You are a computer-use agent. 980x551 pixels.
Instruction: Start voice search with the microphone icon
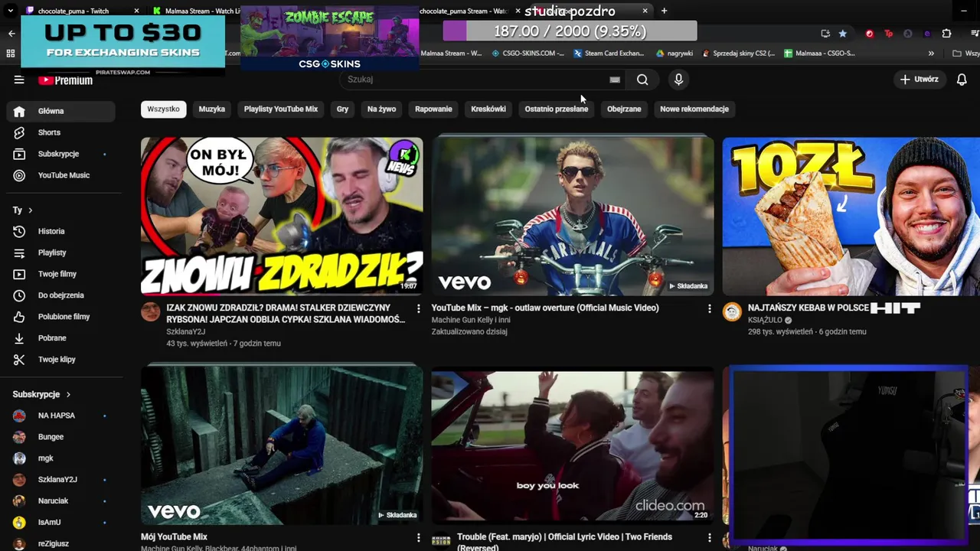[678, 80]
